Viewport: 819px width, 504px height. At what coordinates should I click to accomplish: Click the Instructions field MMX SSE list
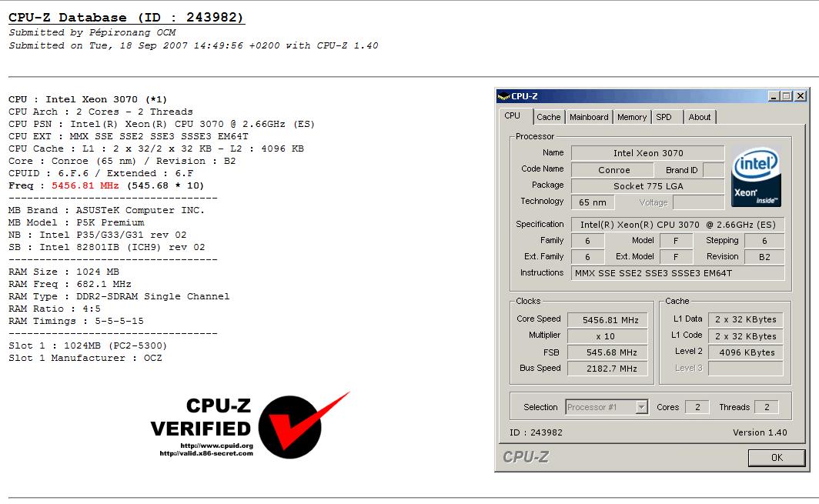[677, 273]
